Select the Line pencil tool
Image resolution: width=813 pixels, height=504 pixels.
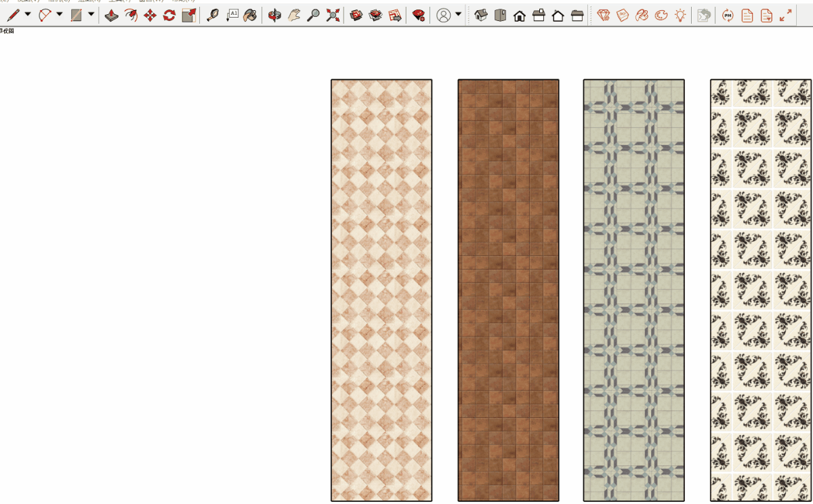12,15
